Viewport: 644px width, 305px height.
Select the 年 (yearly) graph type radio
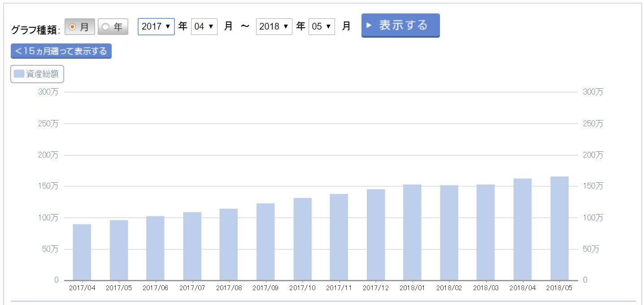(x=105, y=27)
